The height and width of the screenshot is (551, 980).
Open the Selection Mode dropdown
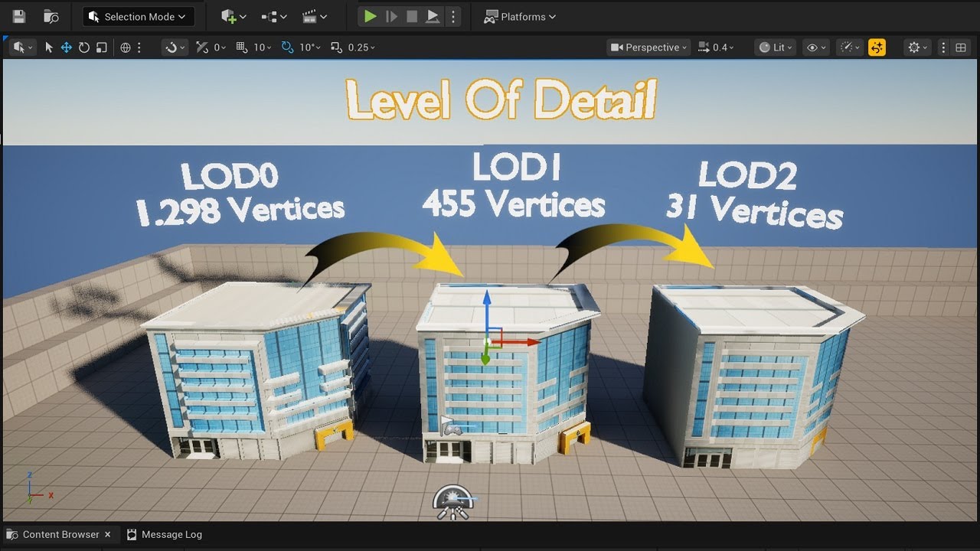(x=138, y=16)
